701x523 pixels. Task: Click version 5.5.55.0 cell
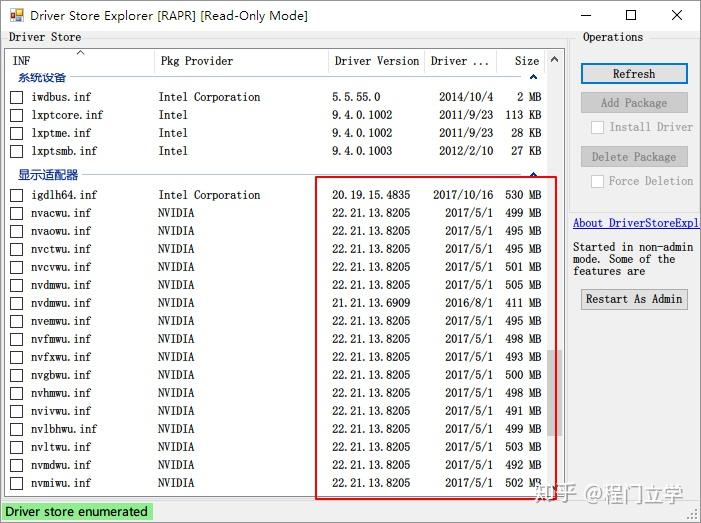[356, 97]
